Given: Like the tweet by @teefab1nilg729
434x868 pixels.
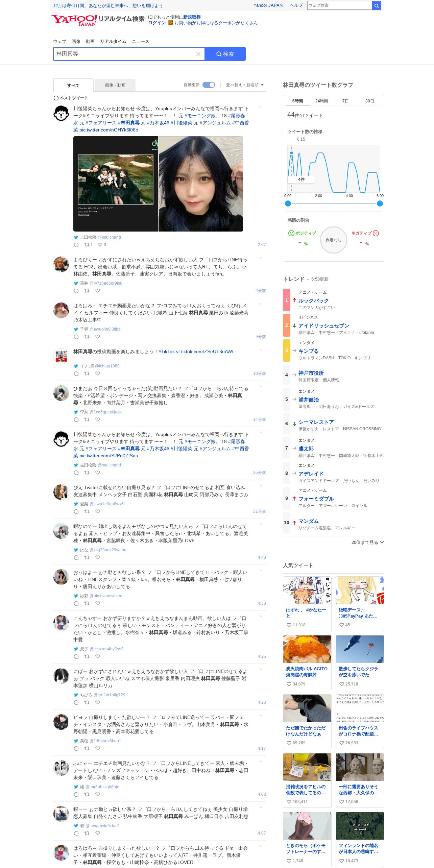Looking at the screenshot, I should (x=98, y=702).
